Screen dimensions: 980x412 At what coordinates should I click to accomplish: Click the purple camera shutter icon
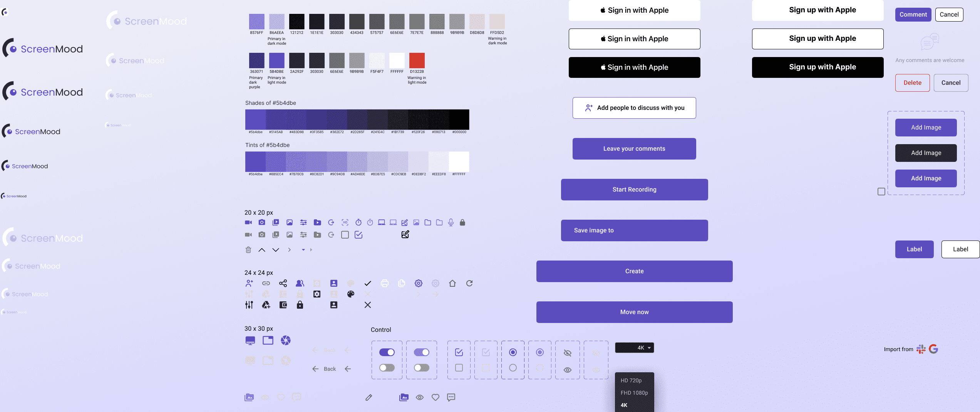pyautogui.click(x=286, y=340)
